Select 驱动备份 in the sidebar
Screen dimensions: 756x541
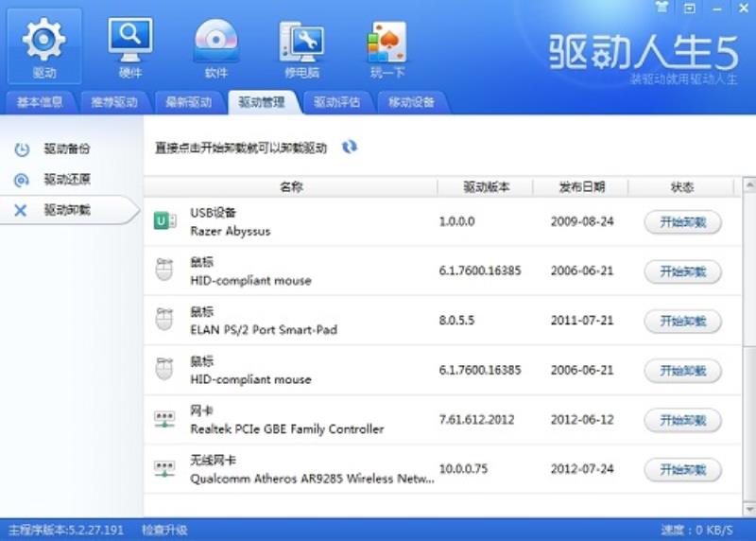(67, 148)
